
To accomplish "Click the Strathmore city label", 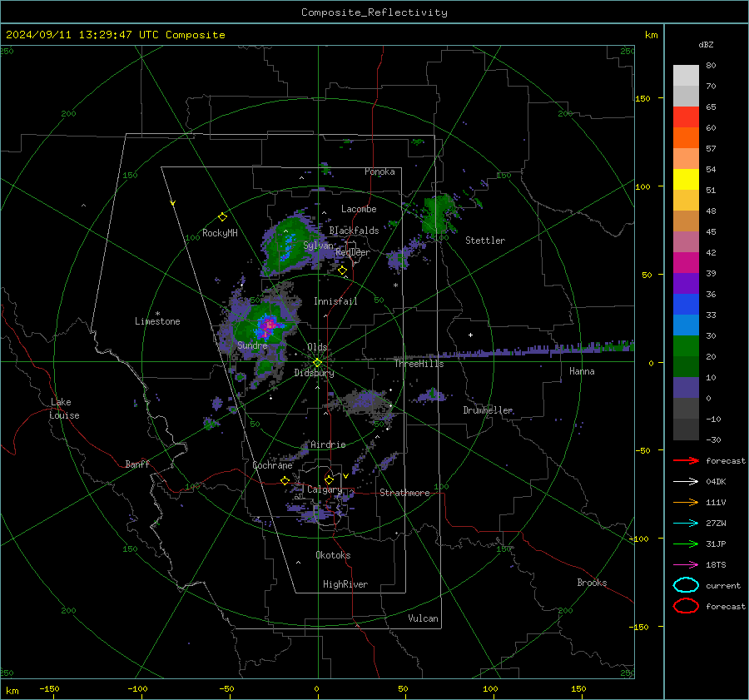I will point(404,493).
